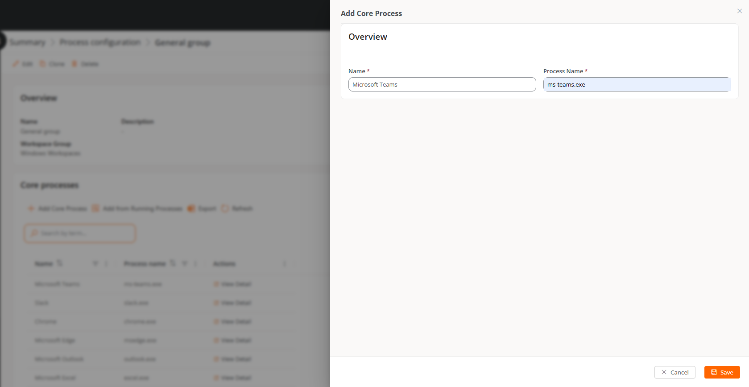The height and width of the screenshot is (387, 749).
Task: View Detail for Microsoft Edge row
Action: 232,340
